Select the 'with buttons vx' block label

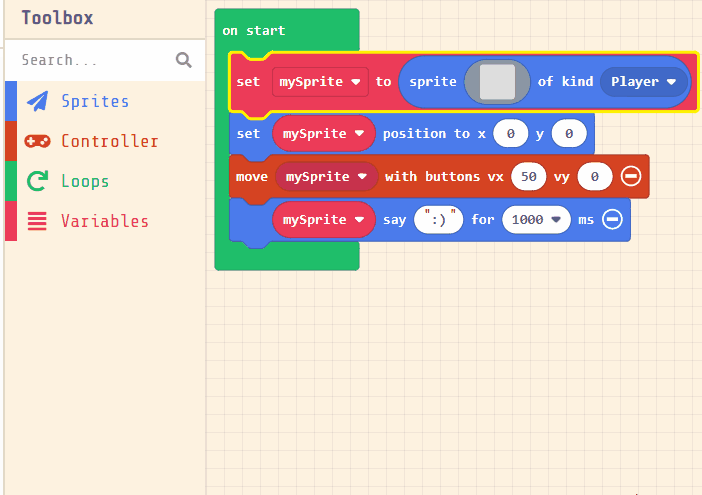click(444, 176)
